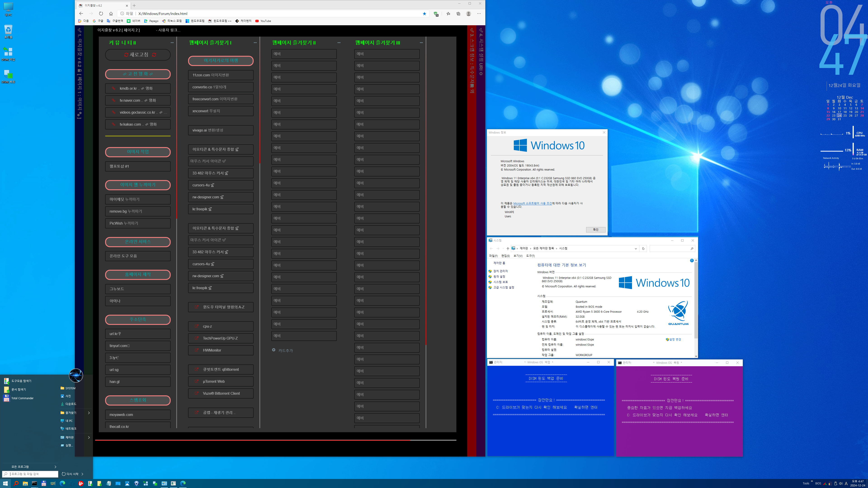Reload the page with refresh icon
The height and width of the screenshot is (488, 868).
click(x=101, y=14)
